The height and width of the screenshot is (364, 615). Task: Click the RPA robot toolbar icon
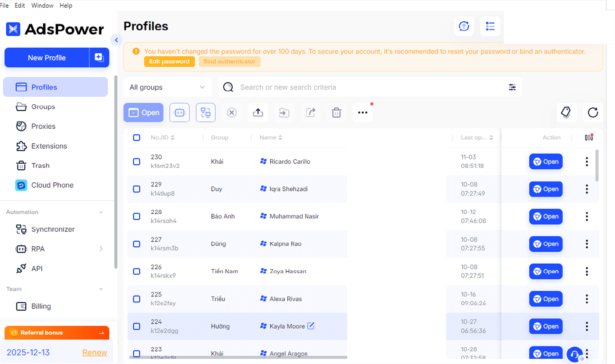pos(179,112)
